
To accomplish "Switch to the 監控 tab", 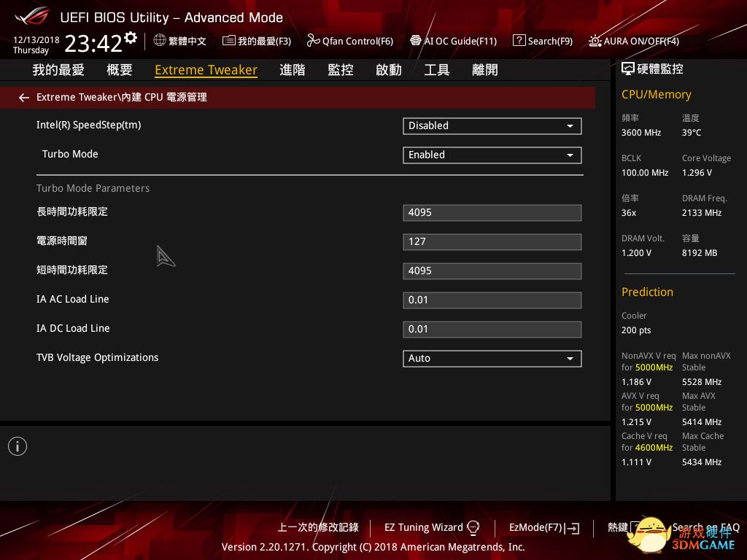I will coord(341,70).
